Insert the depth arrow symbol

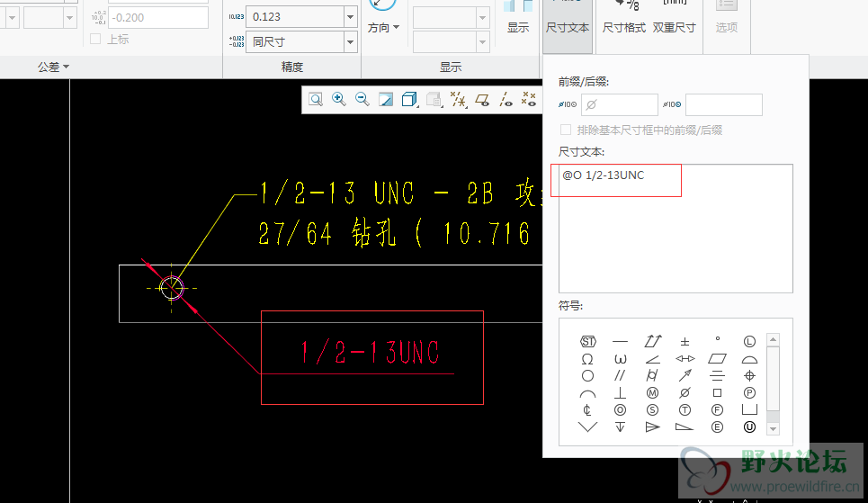click(x=620, y=427)
